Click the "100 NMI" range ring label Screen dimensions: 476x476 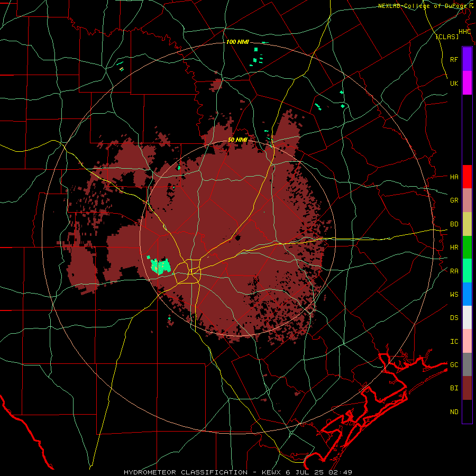point(237,42)
